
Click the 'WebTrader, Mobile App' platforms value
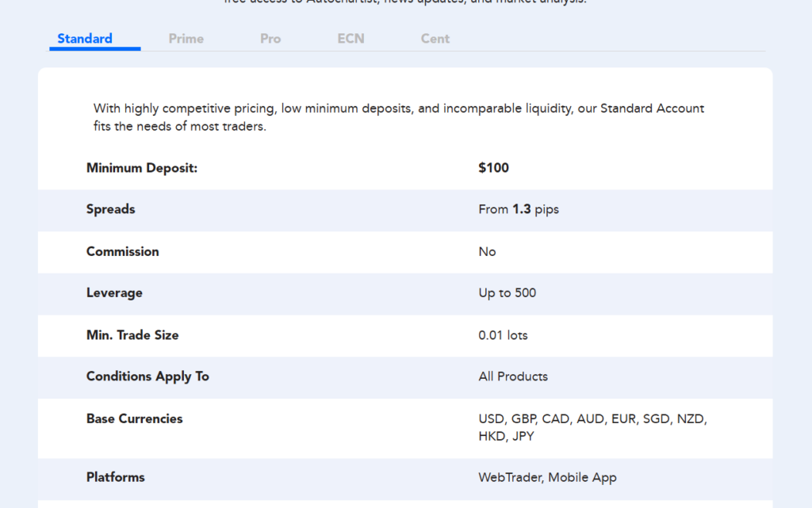(547, 477)
